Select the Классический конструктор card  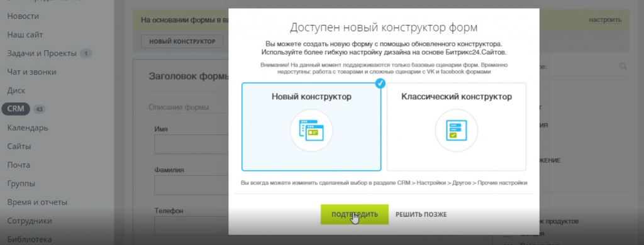(457, 127)
